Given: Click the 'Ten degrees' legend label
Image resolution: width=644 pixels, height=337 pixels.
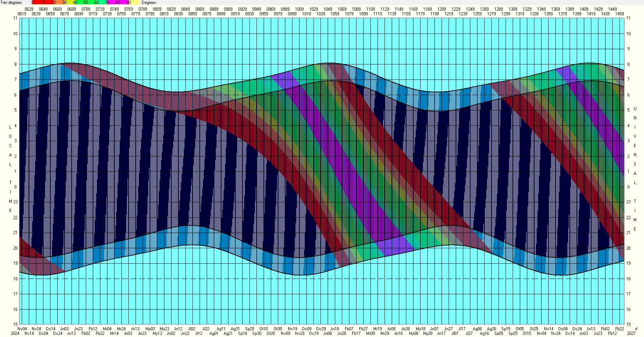Looking at the screenshot, I should tap(11, 3).
